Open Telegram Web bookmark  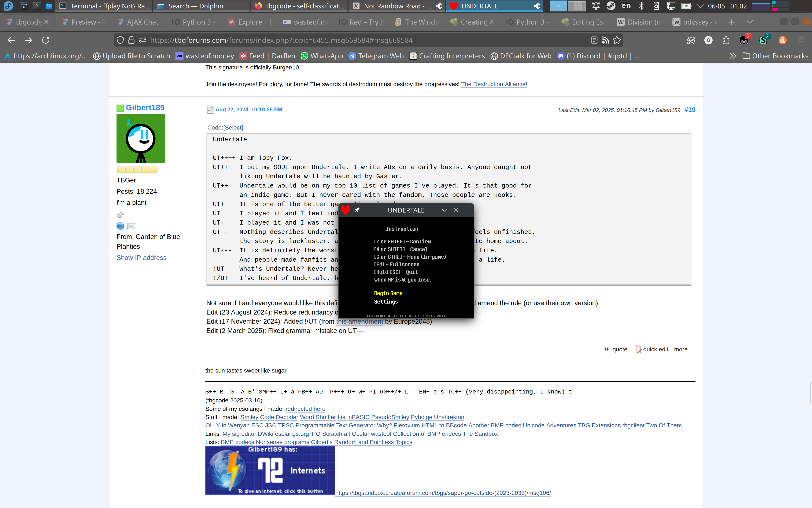pos(376,56)
